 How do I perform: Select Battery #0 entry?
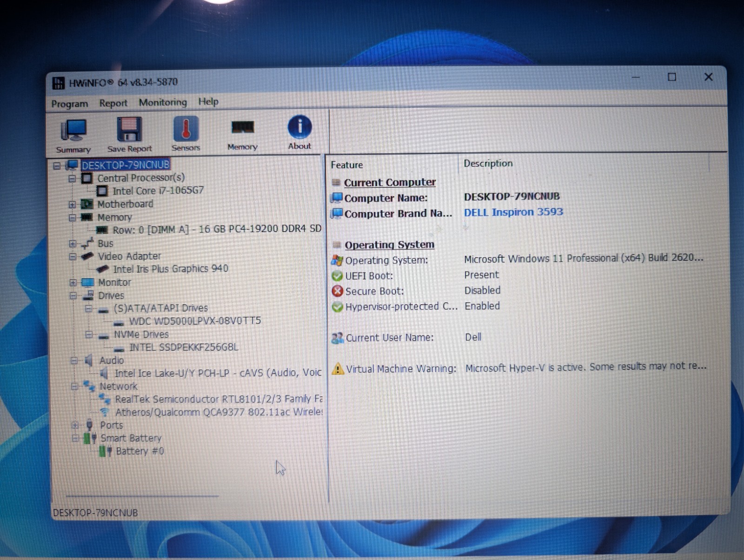point(139,451)
